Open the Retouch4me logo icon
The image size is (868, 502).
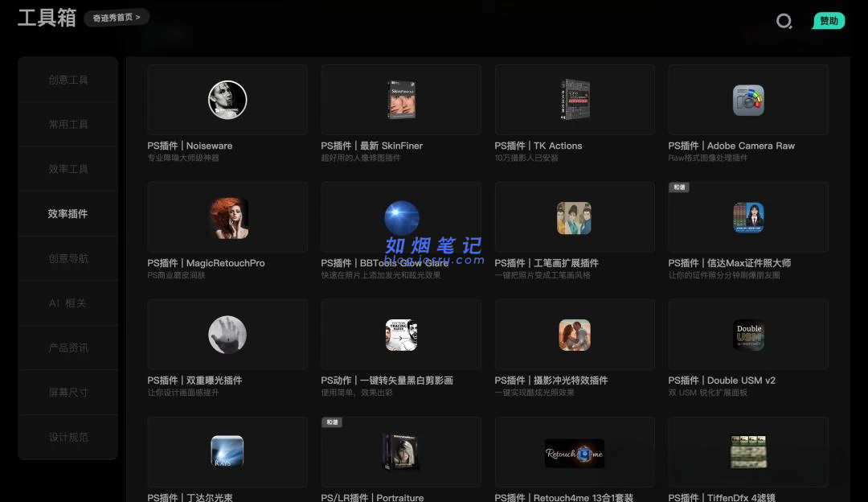point(575,454)
